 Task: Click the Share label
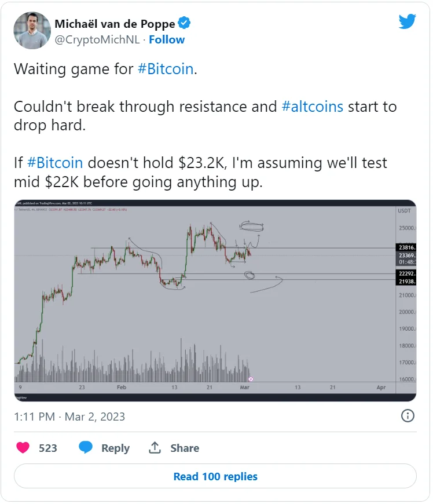pos(185,448)
